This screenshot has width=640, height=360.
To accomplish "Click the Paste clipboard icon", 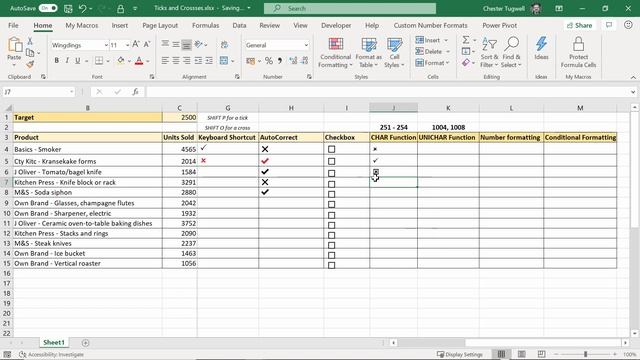I will (15, 45).
